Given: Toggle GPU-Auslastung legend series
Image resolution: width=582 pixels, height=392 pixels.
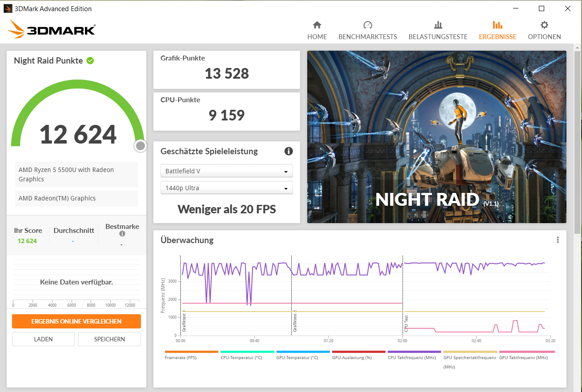Looking at the screenshot, I should (x=359, y=355).
